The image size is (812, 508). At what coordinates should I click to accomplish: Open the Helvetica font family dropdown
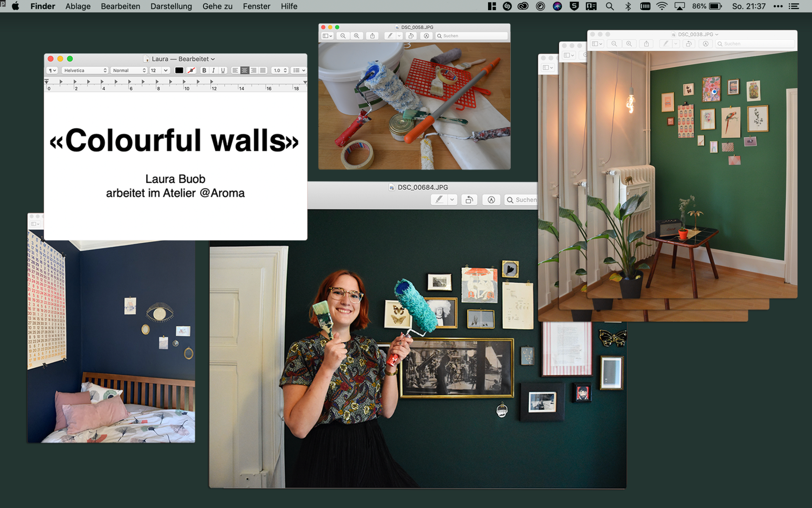tap(85, 70)
